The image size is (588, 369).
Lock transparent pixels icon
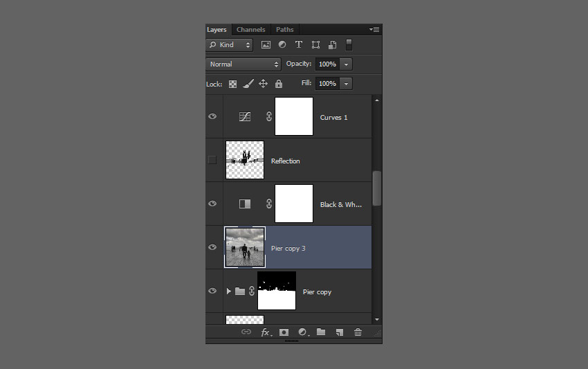233,84
